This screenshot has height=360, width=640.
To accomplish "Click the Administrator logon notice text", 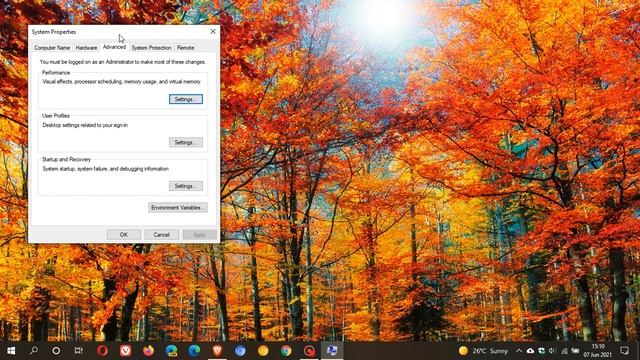I will point(122,62).
